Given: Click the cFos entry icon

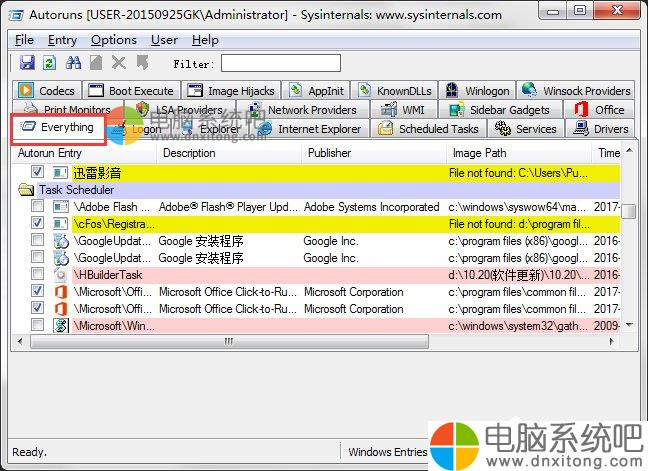Looking at the screenshot, I should click(x=60, y=224).
